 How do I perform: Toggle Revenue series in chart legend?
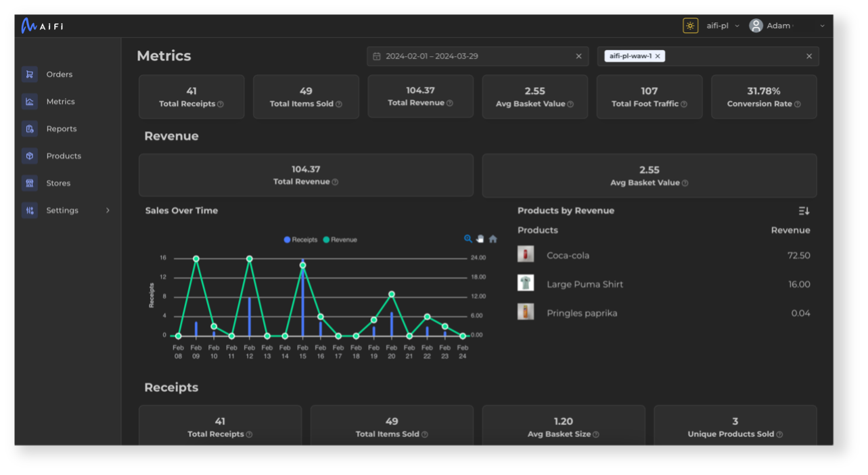point(340,240)
